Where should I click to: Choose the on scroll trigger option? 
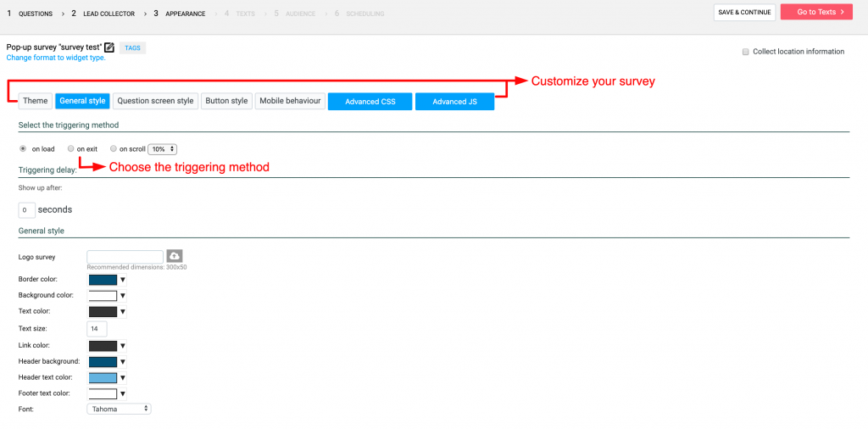[114, 149]
